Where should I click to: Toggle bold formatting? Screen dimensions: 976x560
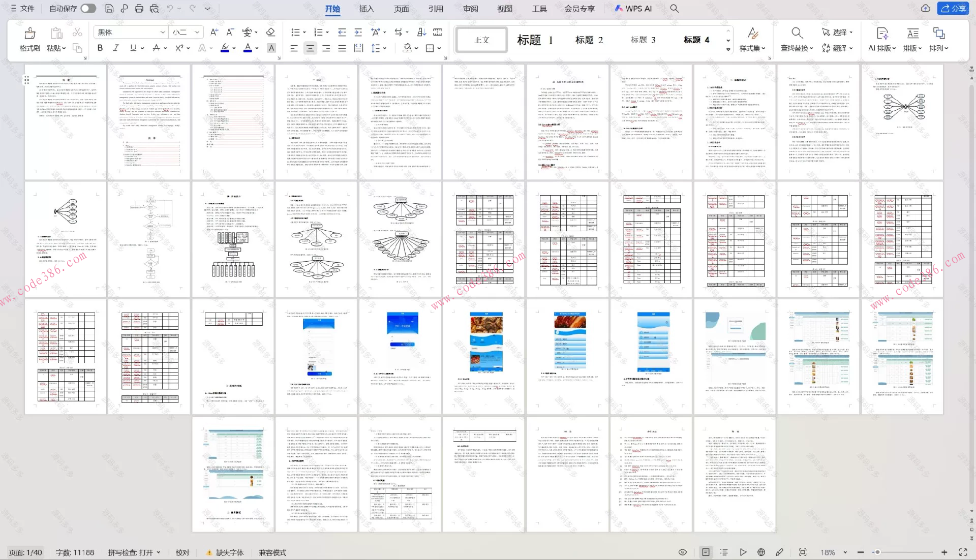(x=100, y=48)
